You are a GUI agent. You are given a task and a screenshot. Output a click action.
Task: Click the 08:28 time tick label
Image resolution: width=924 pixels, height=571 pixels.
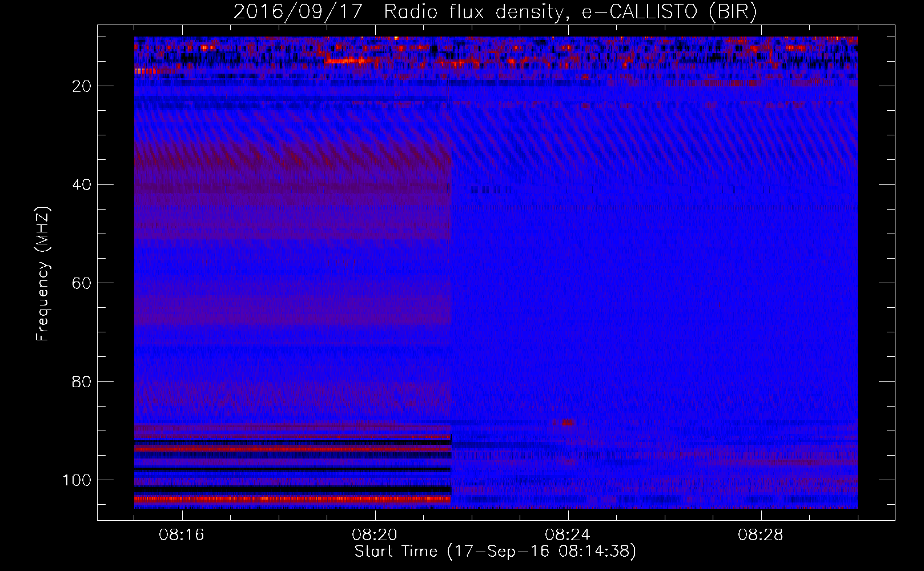761,535
